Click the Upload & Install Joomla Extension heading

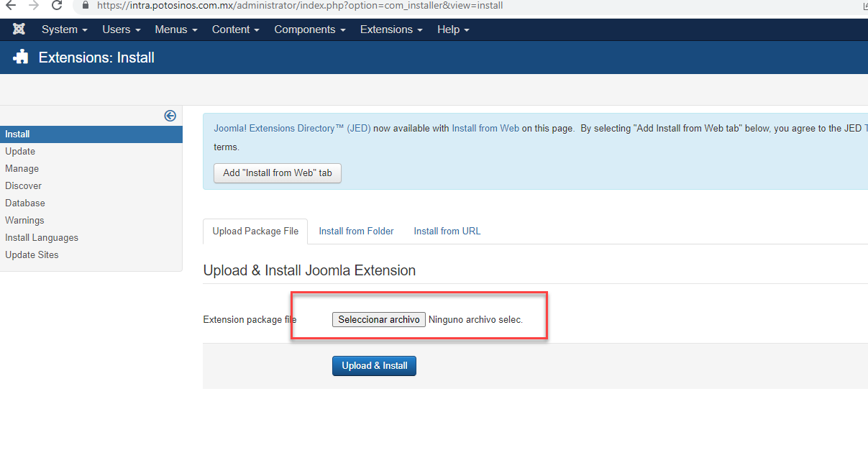pos(309,271)
